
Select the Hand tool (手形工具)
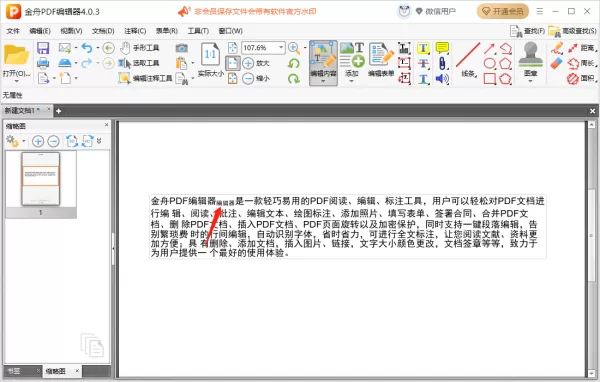[140, 48]
